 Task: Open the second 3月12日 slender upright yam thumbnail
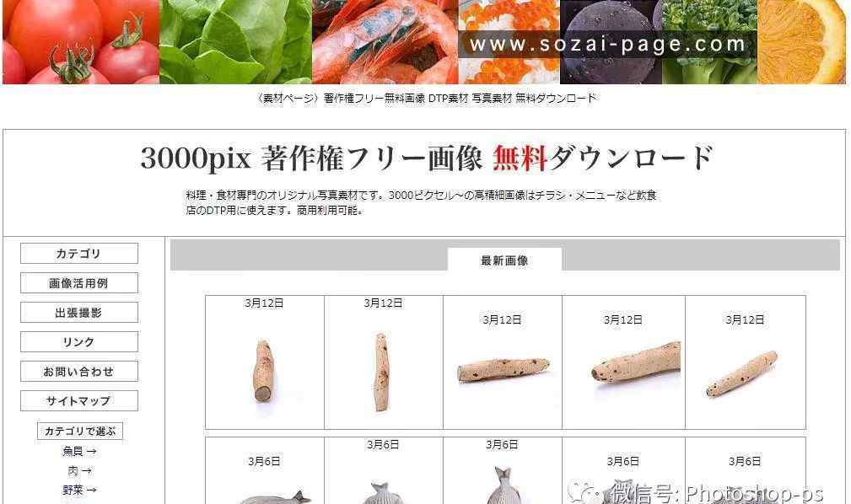point(381,373)
